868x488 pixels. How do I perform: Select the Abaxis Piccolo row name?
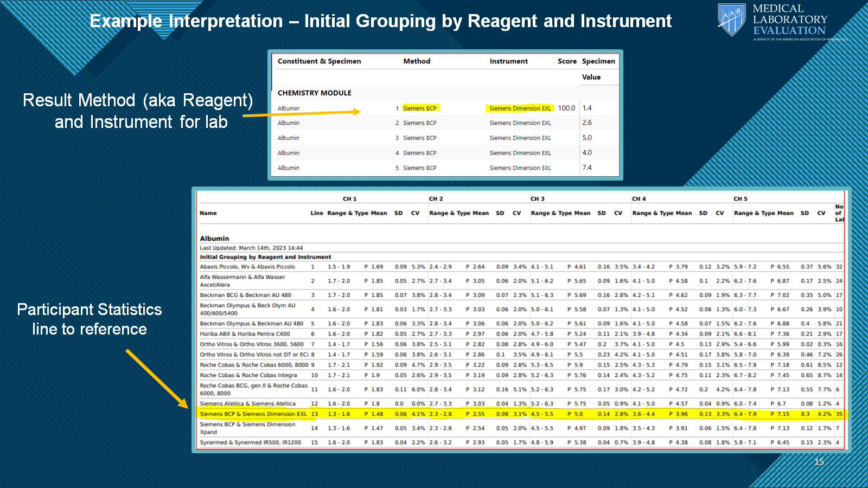tap(247, 267)
